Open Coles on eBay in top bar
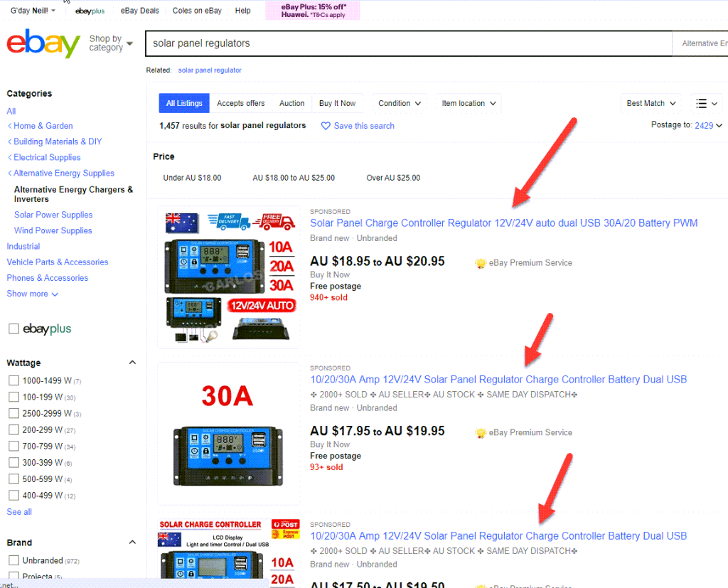Screen dimensions: 728x588 click(197, 11)
